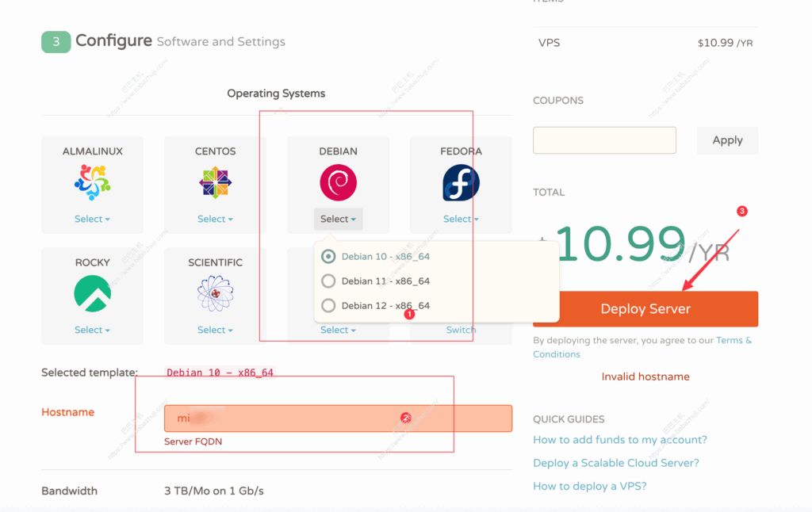The height and width of the screenshot is (512, 812).
Task: Click into the Hostname input field
Action: click(338, 418)
